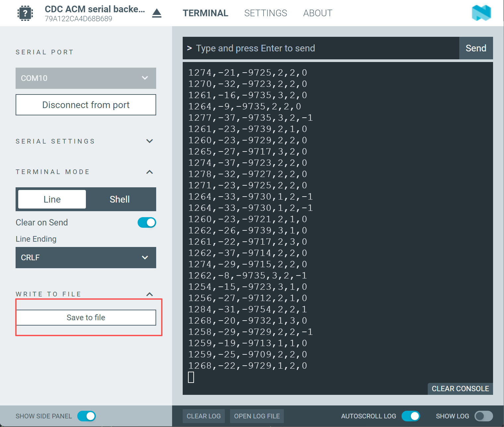Disable the Autoscroll Log toggle
Viewport: 504px width, 427px height.
pyautogui.click(x=411, y=416)
